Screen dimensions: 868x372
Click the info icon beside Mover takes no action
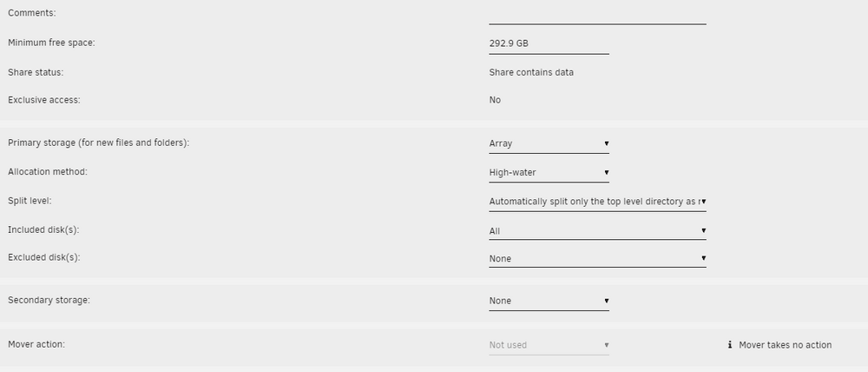(x=730, y=345)
